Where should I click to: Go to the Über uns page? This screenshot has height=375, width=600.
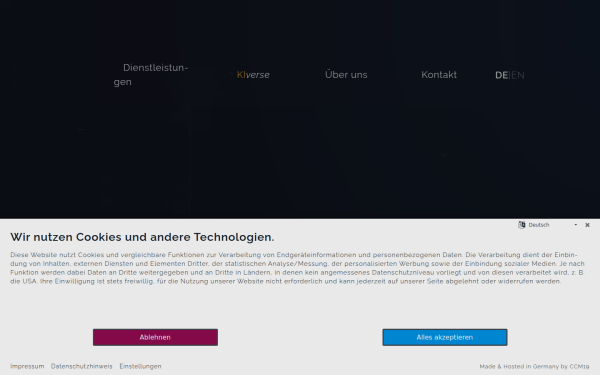click(x=346, y=75)
